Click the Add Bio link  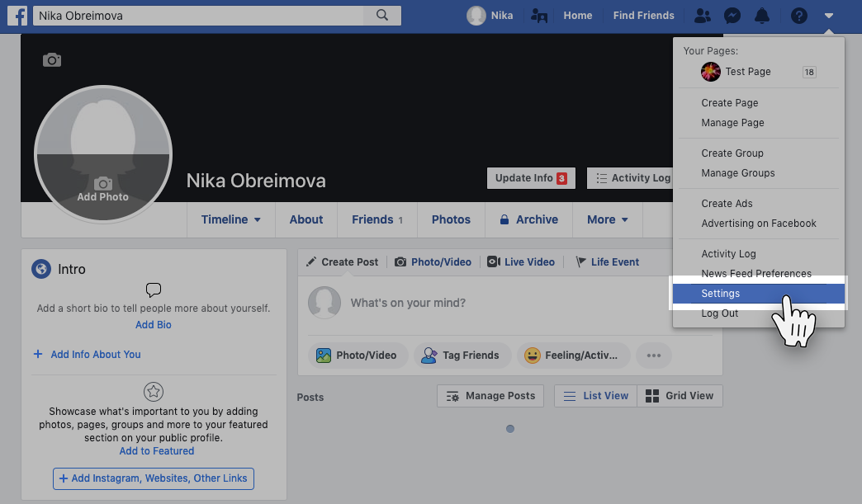(x=154, y=324)
